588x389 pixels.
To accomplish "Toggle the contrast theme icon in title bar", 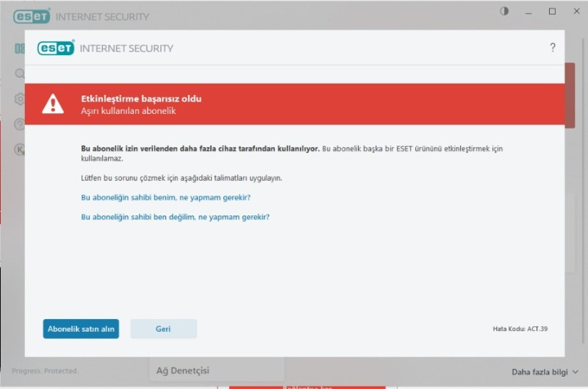I will 504,12.
